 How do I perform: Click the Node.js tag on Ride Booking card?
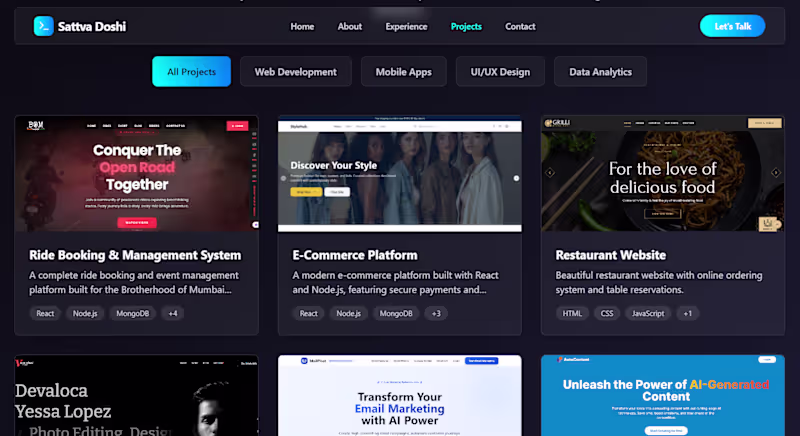(85, 313)
